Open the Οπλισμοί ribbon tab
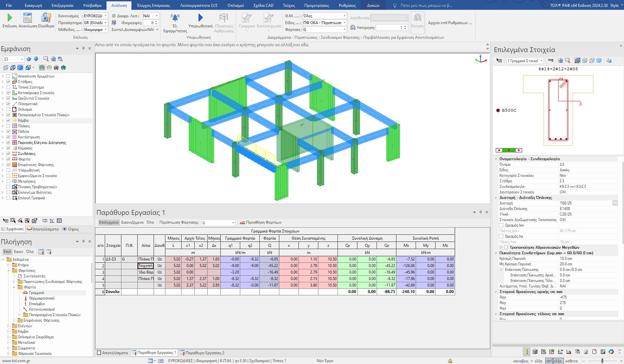The image size is (624, 364). (x=235, y=6)
